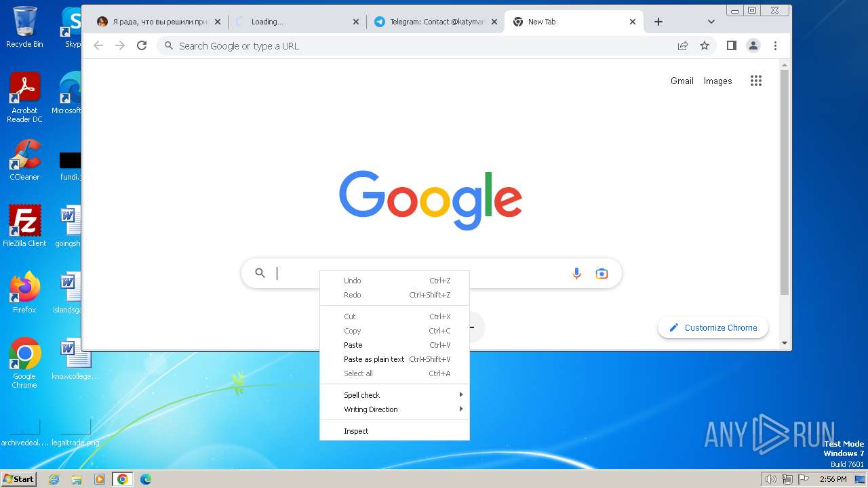This screenshot has width=868, height=488.
Task: Open the Chrome three-dot menu
Action: click(x=775, y=45)
